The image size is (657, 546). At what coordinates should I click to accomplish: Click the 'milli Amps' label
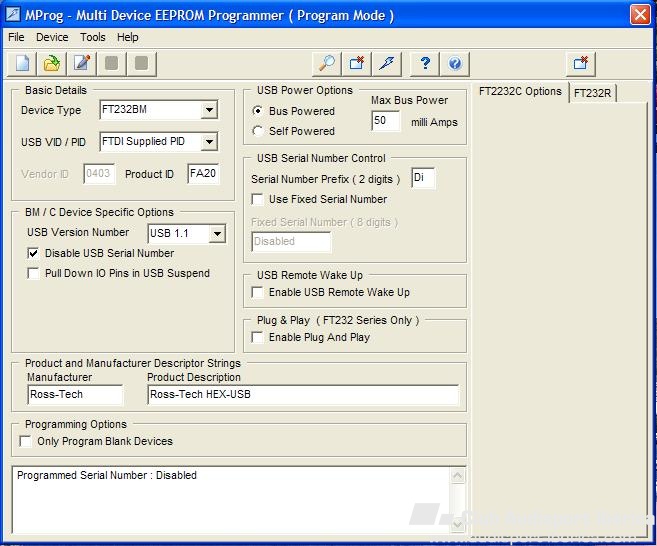pyautogui.click(x=434, y=122)
